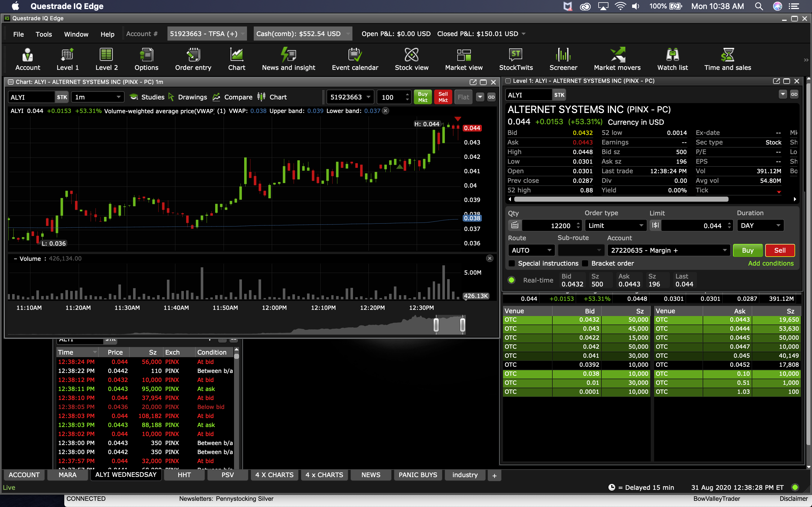Remove the VWAP study from chart
The width and height of the screenshot is (812, 507).
(386, 111)
